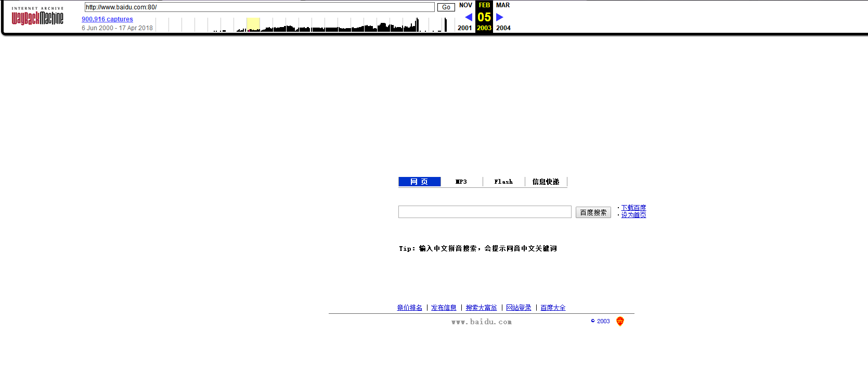Image resolution: width=868 pixels, height=382 pixels.
Task: Open the 搜索大富翁 footer link
Action: (x=481, y=308)
